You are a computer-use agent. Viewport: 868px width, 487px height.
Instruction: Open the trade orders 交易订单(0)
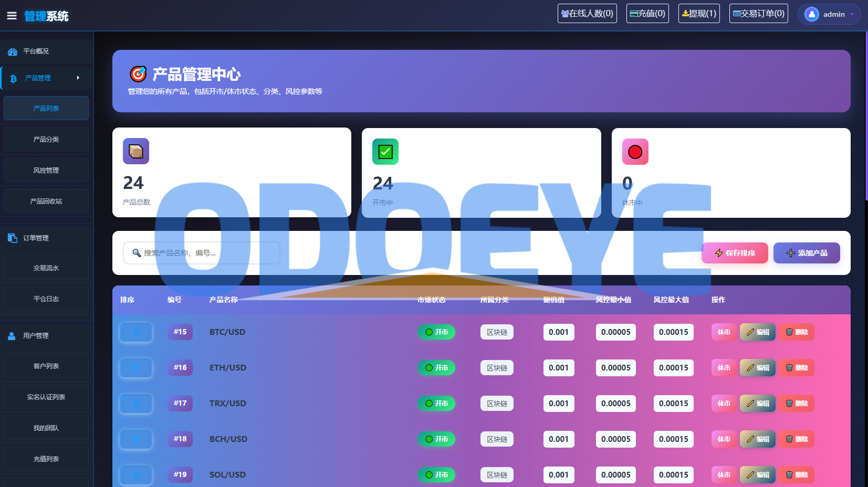click(x=759, y=14)
